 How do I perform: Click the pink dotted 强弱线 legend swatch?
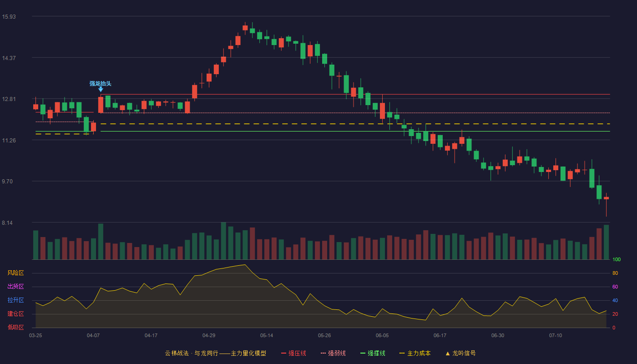[324, 353]
